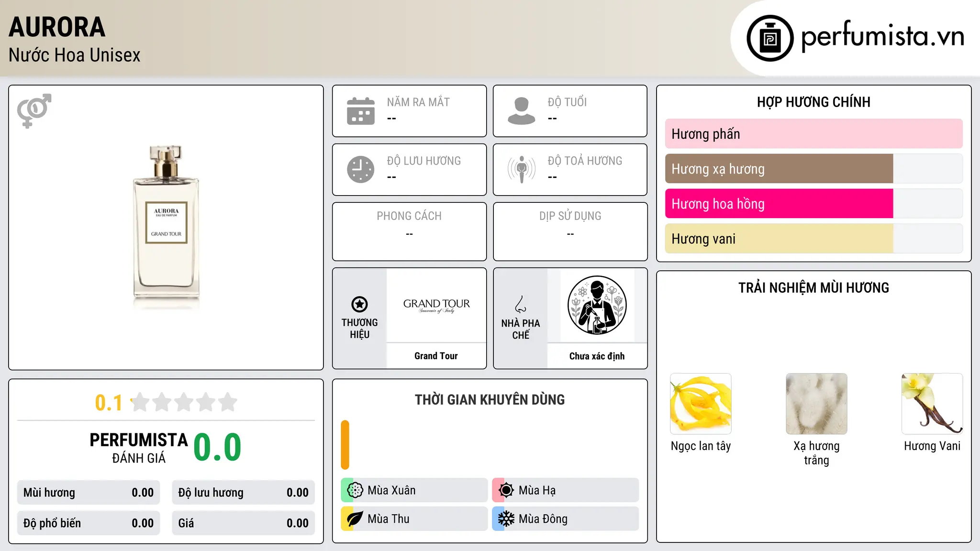
Task: Click the Hương phấn accord bar
Action: tap(813, 134)
